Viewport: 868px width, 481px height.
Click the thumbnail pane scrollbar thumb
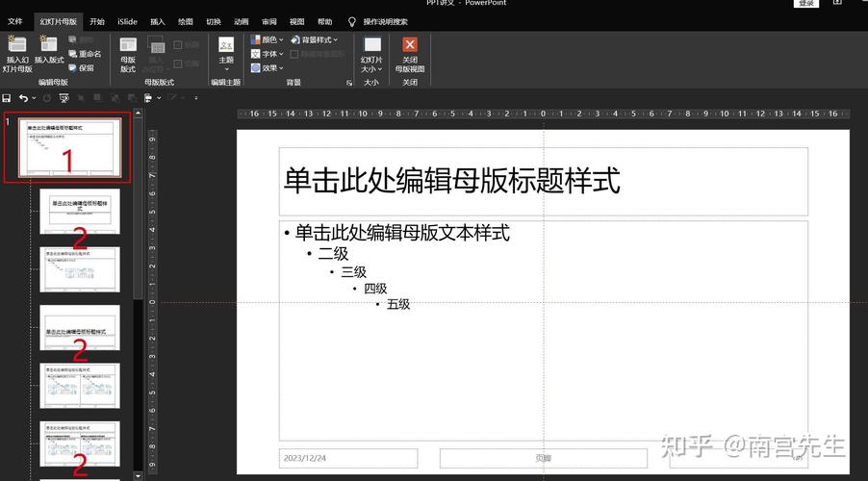pyautogui.click(x=138, y=208)
